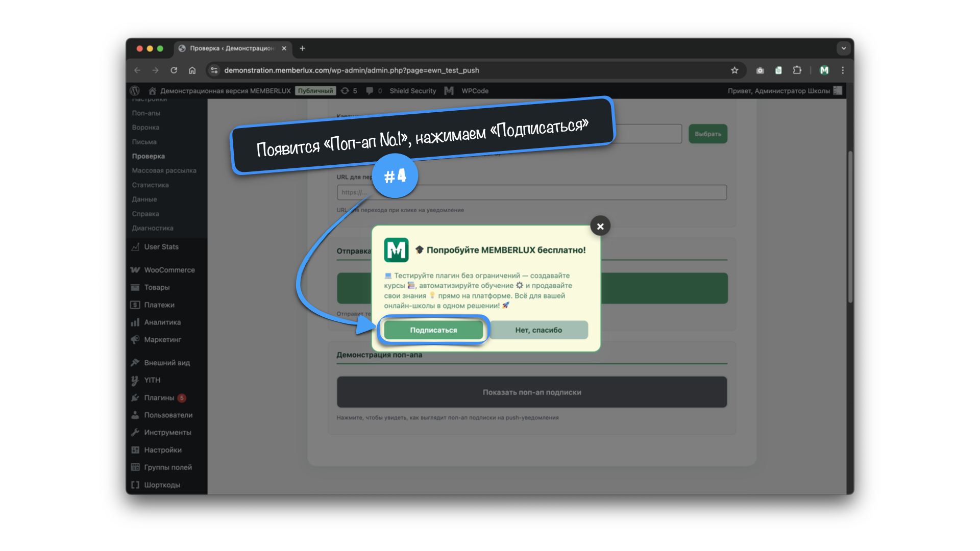Open Chrome extensions puzzle icon
Viewport: 980px width, 551px height.
pos(797,70)
